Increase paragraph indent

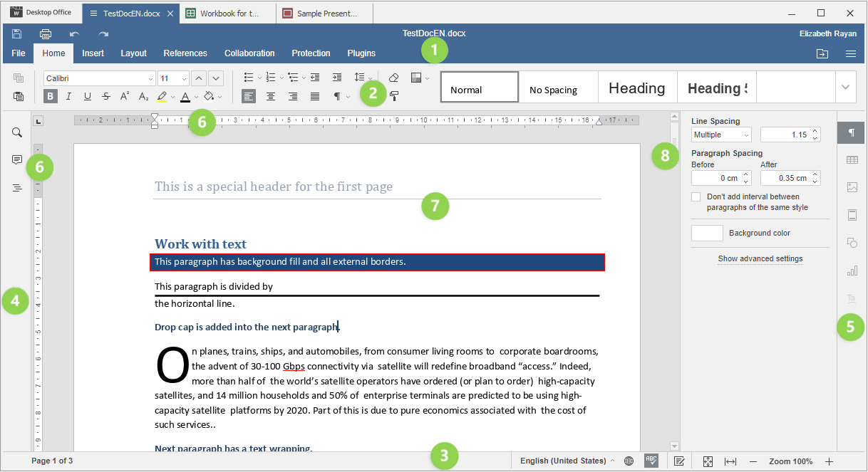click(337, 78)
